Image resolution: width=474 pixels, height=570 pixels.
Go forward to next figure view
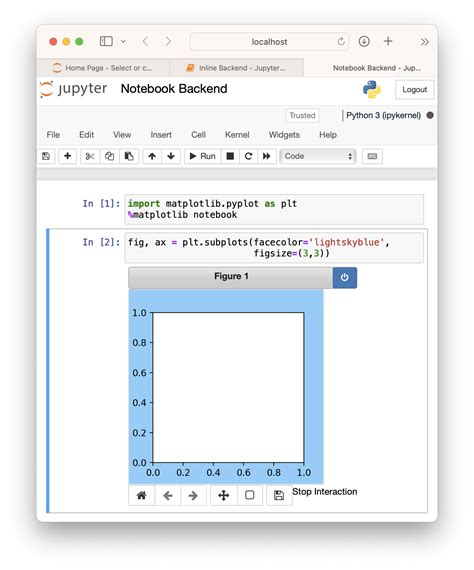click(x=193, y=495)
